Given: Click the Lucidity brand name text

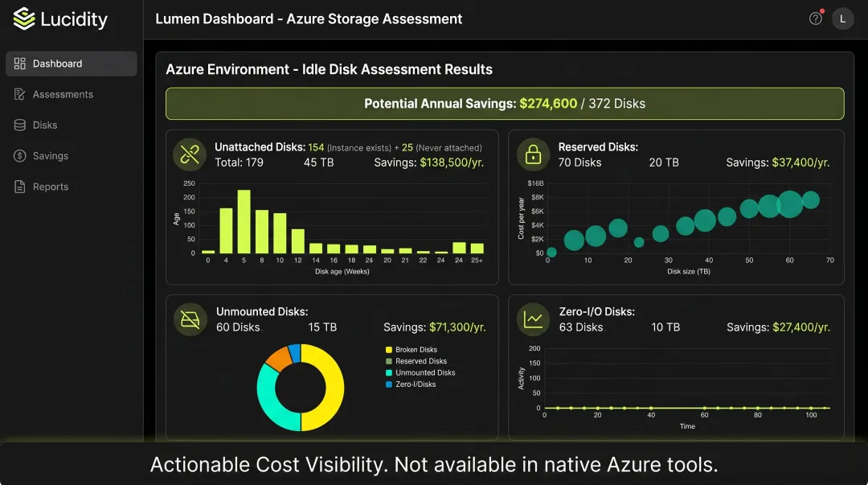Looking at the screenshot, I should tap(74, 19).
